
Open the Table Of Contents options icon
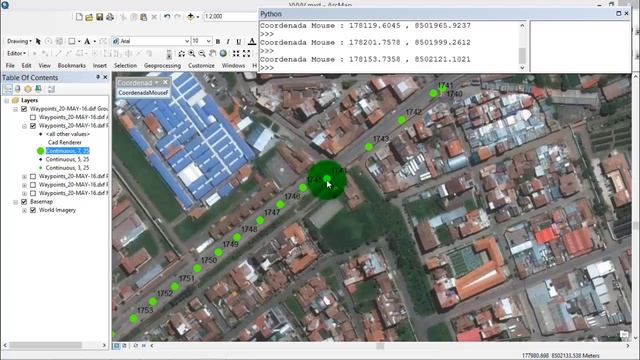(x=51, y=89)
